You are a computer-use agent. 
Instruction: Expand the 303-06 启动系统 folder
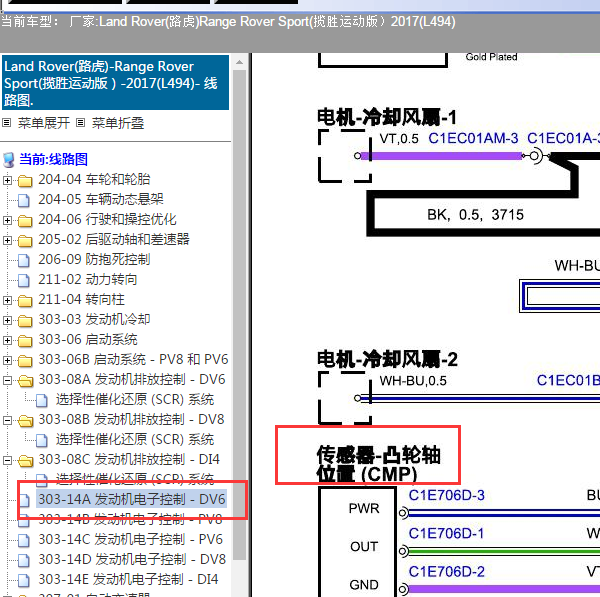coord(7,340)
